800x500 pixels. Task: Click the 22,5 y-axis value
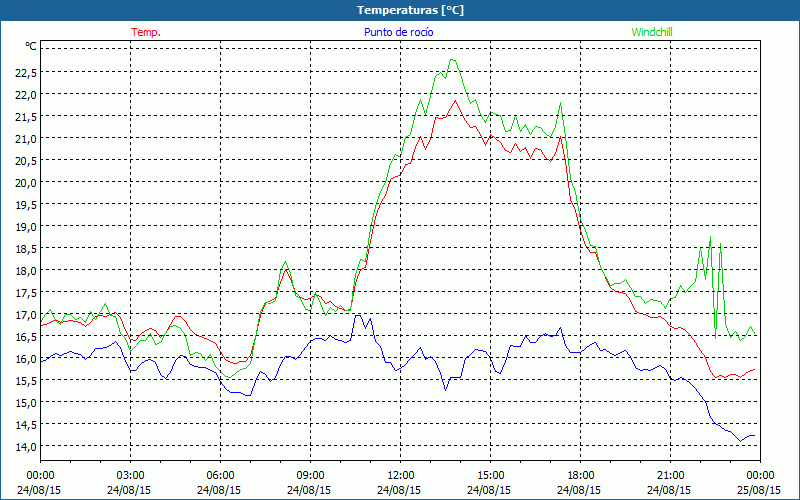click(x=26, y=73)
